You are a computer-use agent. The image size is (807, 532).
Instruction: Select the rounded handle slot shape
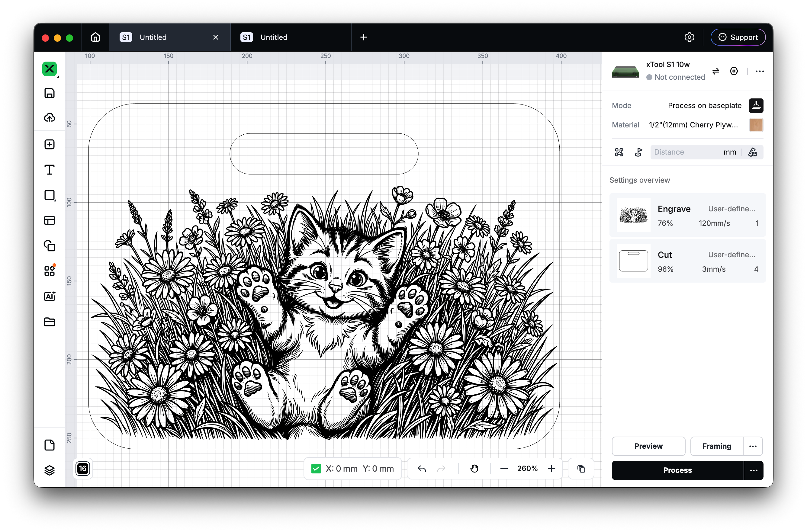(x=324, y=154)
